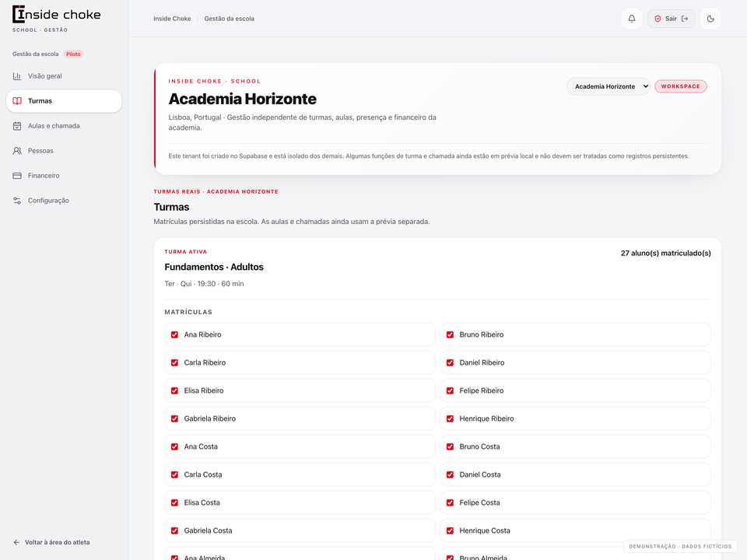The image size is (747, 560).
Task: Click the Piloto badge
Action: tap(73, 54)
